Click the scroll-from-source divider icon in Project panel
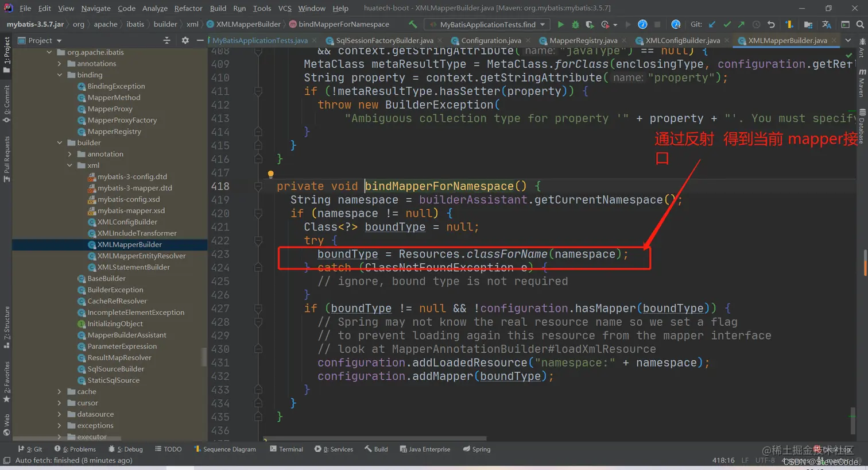Screen dimensions: 868x470 coord(166,40)
